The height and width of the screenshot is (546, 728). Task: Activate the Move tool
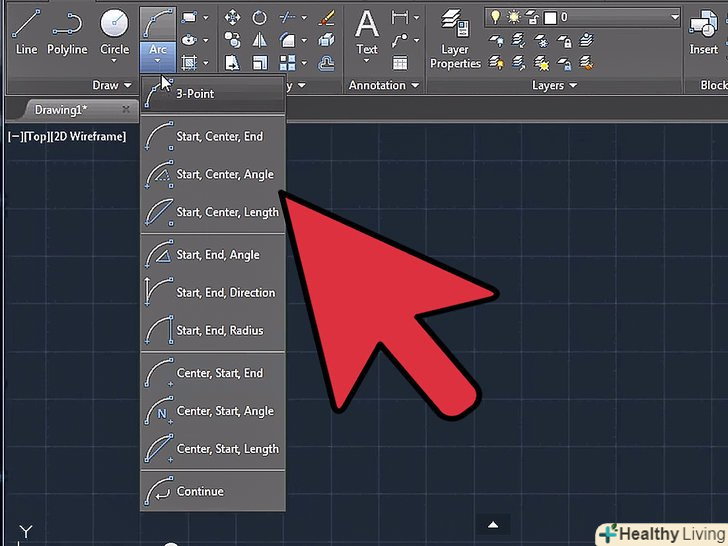point(232,18)
